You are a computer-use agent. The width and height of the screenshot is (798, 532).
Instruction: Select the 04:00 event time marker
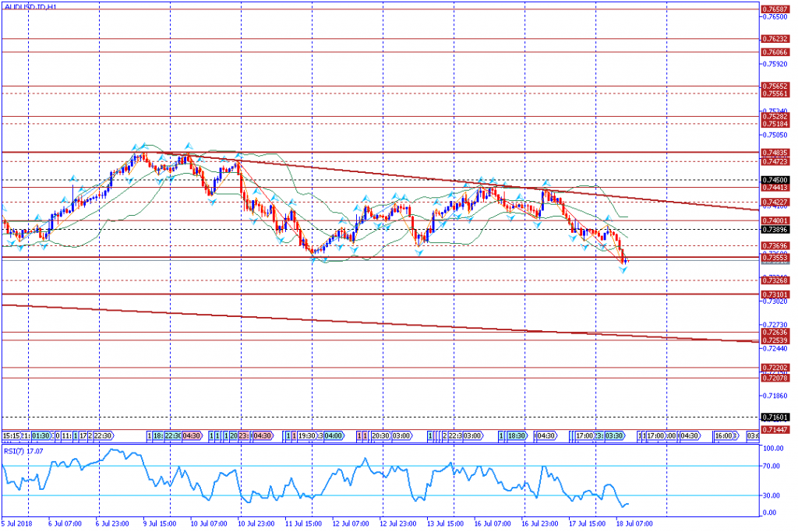tap(334, 436)
